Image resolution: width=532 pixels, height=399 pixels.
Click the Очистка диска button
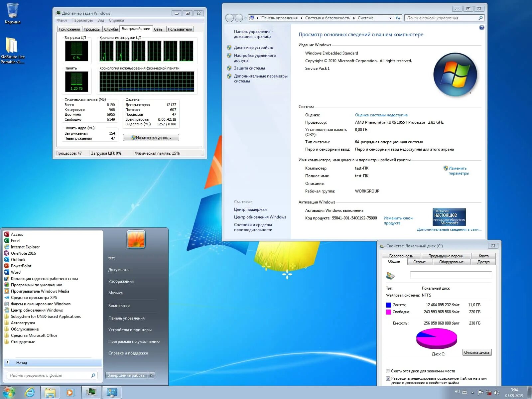[x=477, y=352]
